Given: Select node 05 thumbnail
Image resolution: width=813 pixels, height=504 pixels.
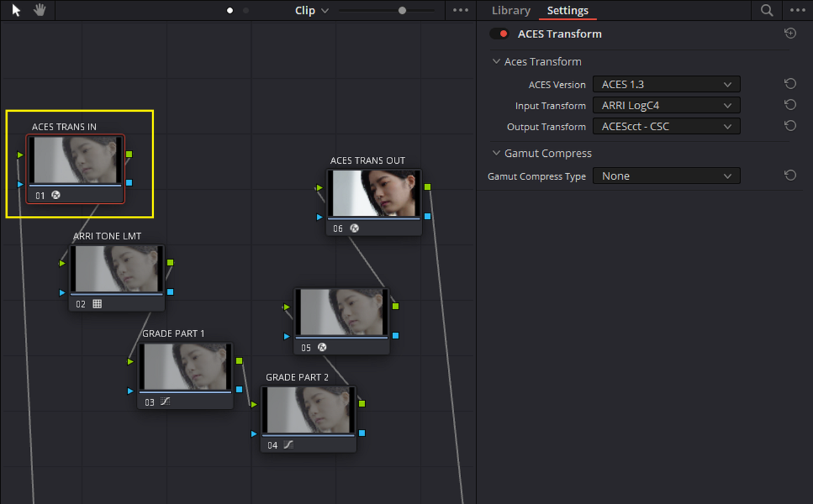Looking at the screenshot, I should pos(342,312).
